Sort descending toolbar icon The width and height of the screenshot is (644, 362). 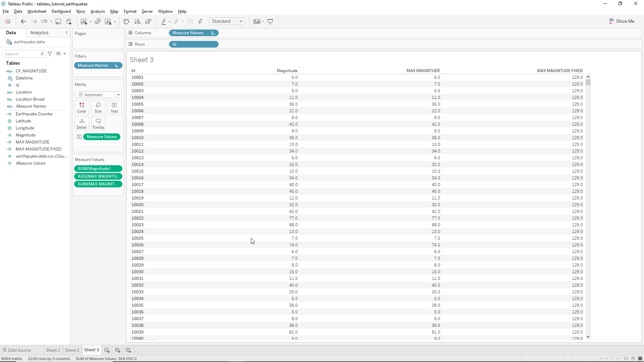tap(148, 21)
